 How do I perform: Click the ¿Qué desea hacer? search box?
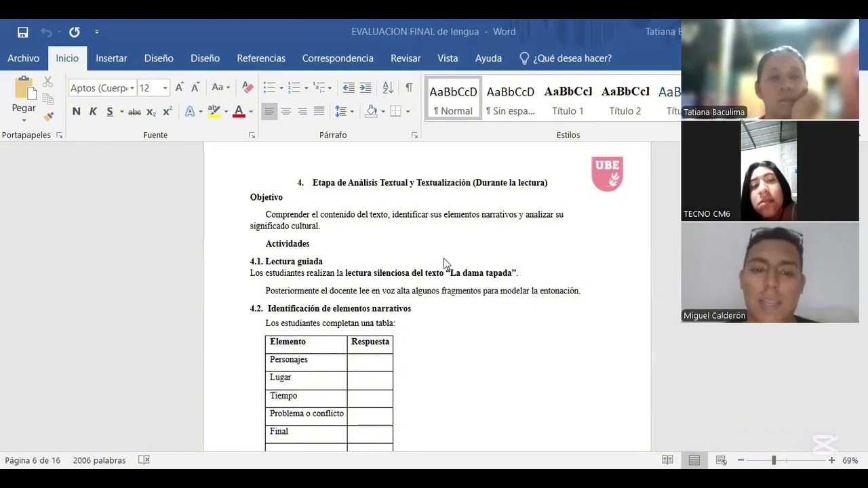pos(566,58)
